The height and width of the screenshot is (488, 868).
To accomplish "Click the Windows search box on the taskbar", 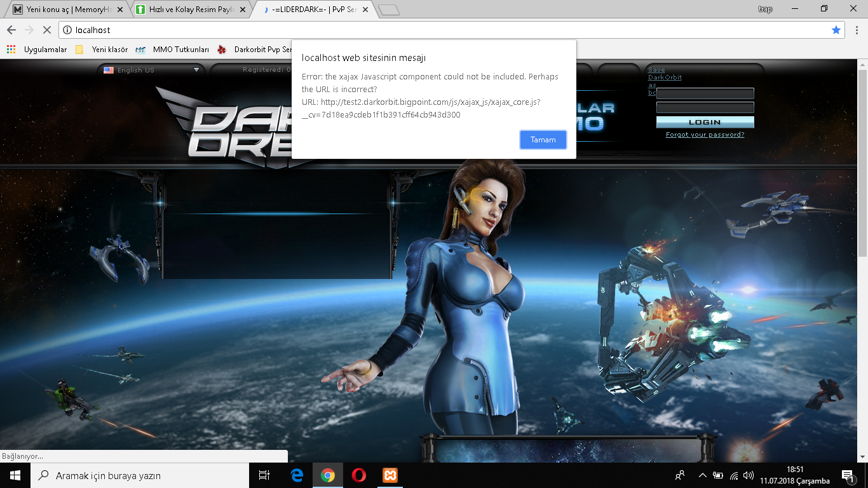I will pos(140,475).
